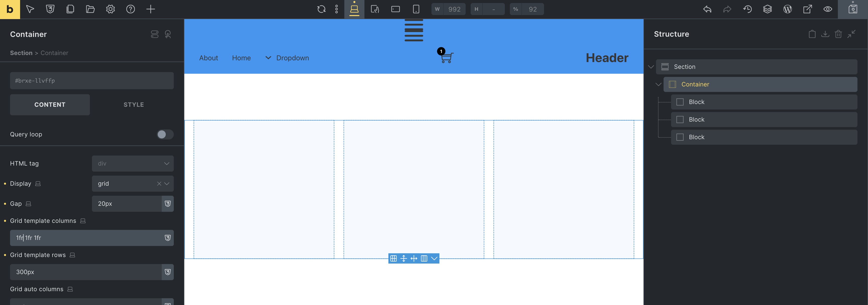
Task: Collapse the Section tree item arrow
Action: (x=651, y=67)
